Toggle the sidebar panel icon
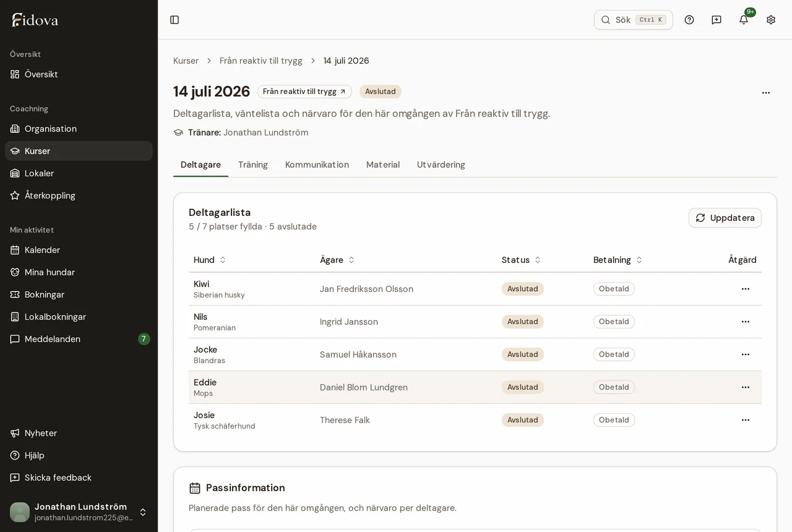792x532 pixels. (174, 20)
